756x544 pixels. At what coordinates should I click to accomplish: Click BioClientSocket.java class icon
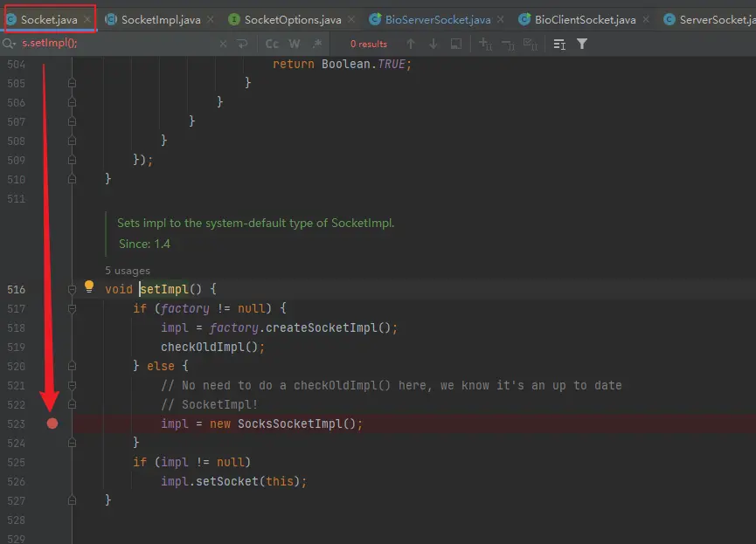(x=524, y=19)
